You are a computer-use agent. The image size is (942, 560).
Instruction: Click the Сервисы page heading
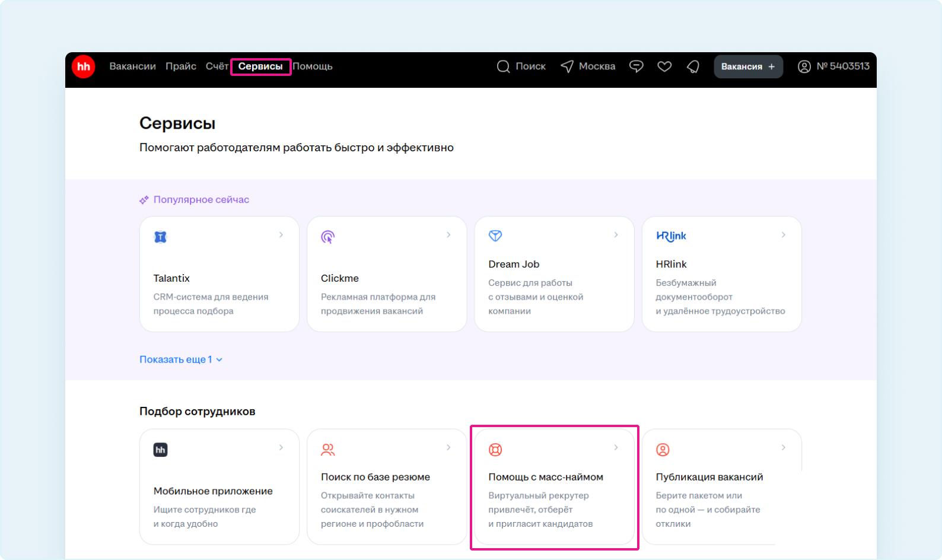click(x=177, y=123)
